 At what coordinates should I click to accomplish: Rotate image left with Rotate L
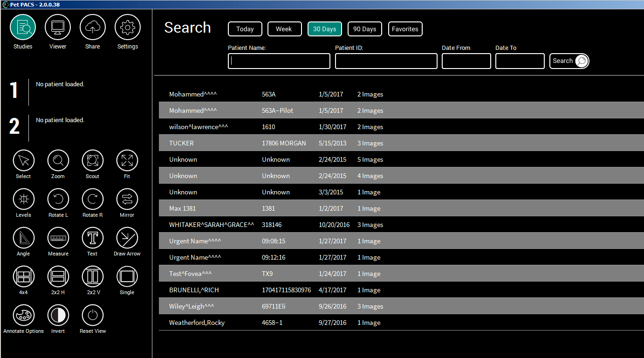pos(58,200)
